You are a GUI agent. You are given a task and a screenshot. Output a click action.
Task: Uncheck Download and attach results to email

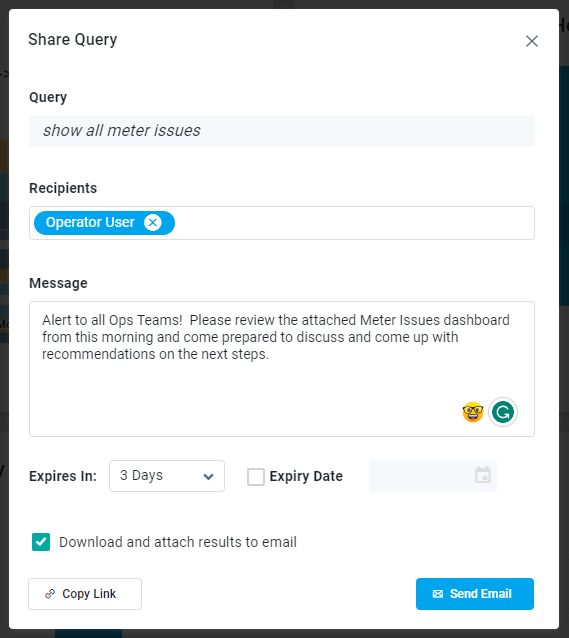pyautogui.click(x=41, y=542)
